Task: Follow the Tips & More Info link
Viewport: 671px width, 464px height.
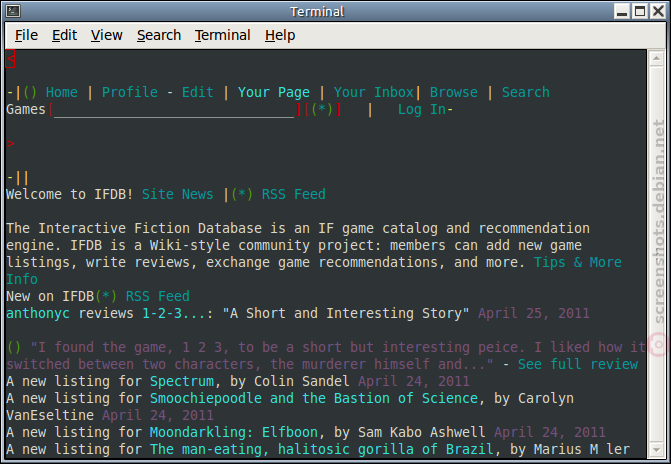Action: point(578,262)
